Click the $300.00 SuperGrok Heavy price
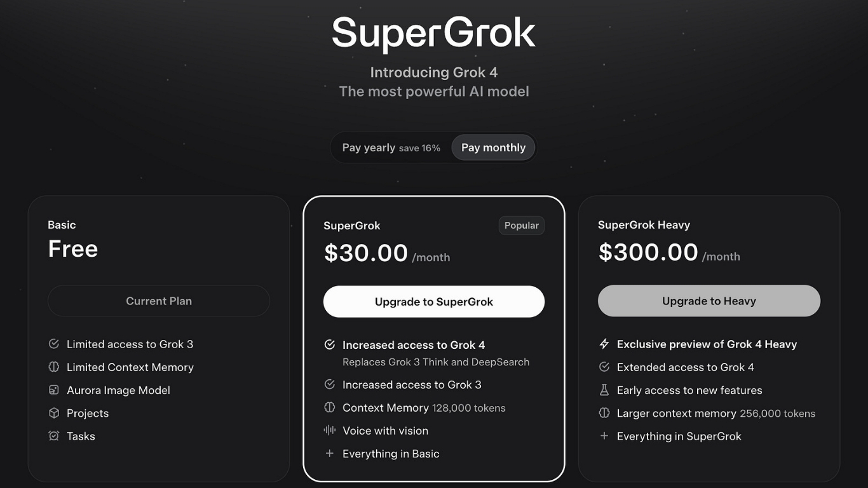This screenshot has height=488, width=868. coord(648,252)
